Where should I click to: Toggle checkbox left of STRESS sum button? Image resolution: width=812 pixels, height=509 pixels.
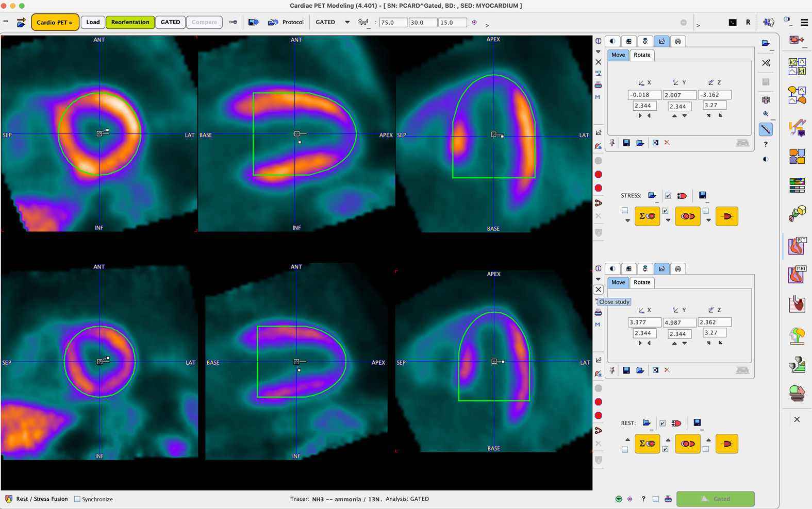pyautogui.click(x=625, y=210)
